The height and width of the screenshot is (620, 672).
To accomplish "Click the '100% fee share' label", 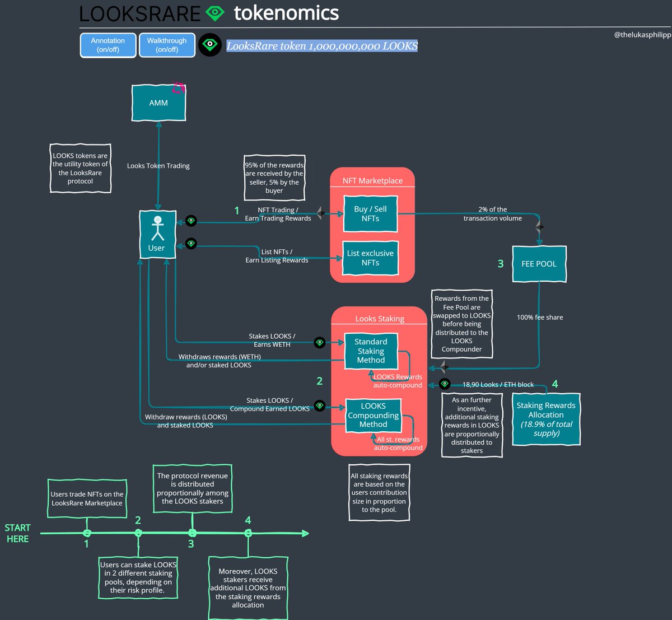I will tap(540, 317).
